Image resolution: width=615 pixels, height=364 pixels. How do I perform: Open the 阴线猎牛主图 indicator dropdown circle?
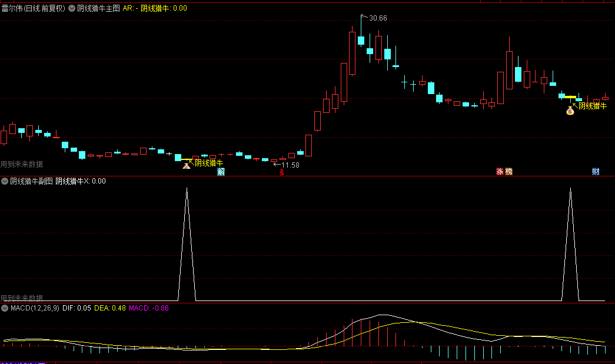[x=72, y=8]
